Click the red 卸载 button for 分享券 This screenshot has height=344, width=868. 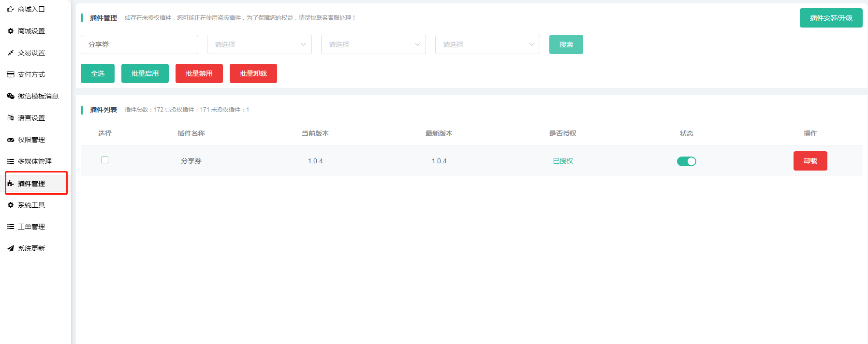[x=810, y=161]
